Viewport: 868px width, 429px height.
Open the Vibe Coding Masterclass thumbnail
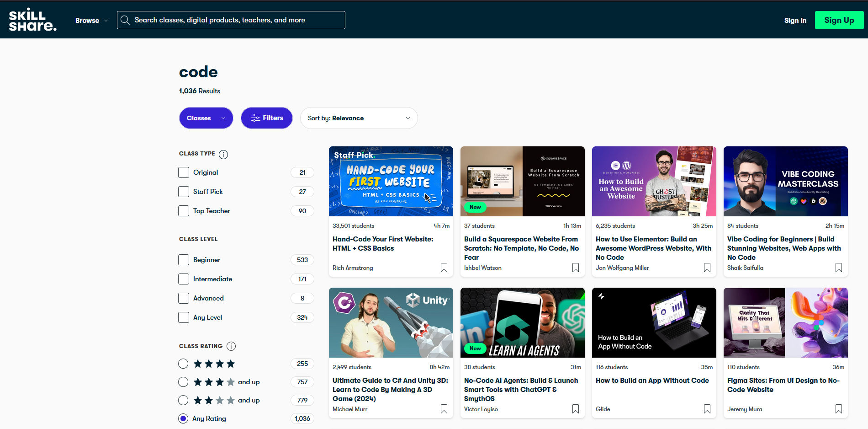[786, 181]
